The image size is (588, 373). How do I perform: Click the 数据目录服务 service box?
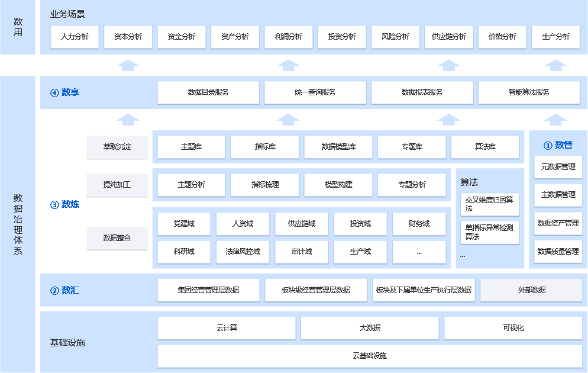tap(208, 92)
